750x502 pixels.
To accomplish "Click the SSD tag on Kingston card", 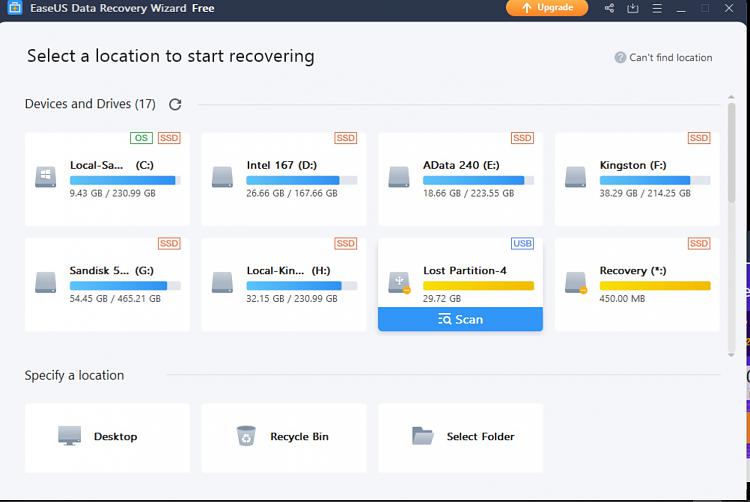I will point(699,138).
